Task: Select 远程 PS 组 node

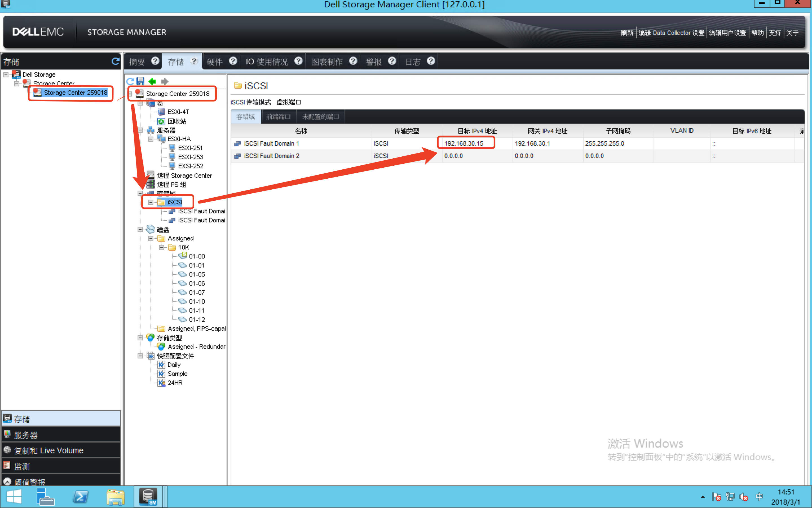Action: [x=171, y=185]
